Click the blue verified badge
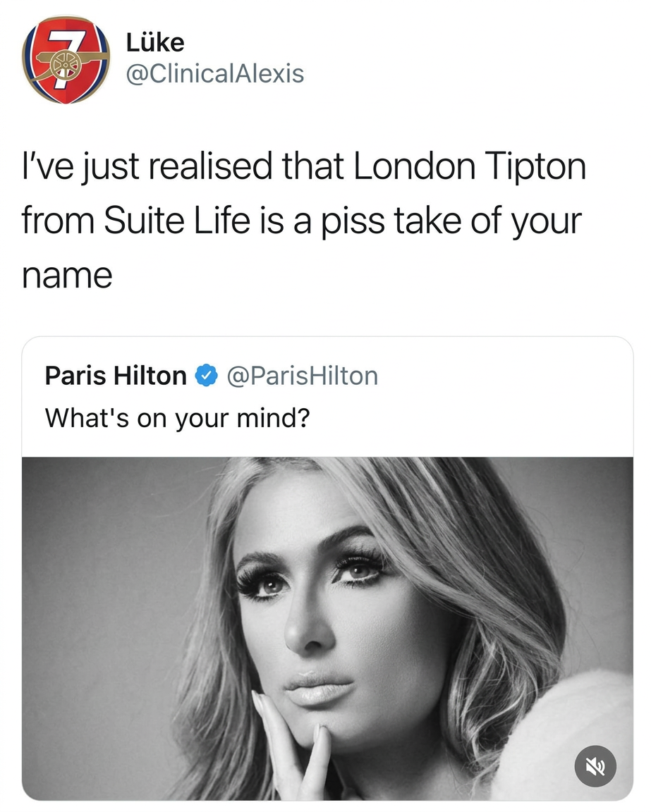Screen dimensions: 651x812 click(205, 376)
